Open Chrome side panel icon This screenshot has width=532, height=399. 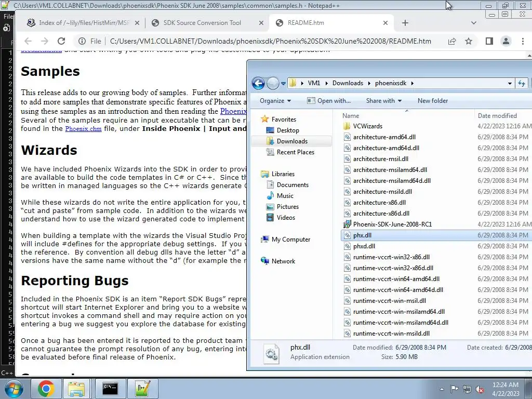(489, 41)
